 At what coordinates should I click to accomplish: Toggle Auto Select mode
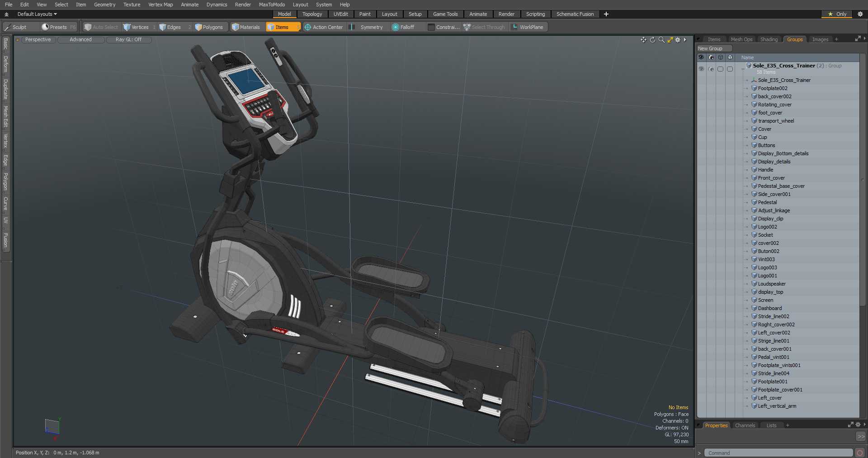tap(101, 27)
